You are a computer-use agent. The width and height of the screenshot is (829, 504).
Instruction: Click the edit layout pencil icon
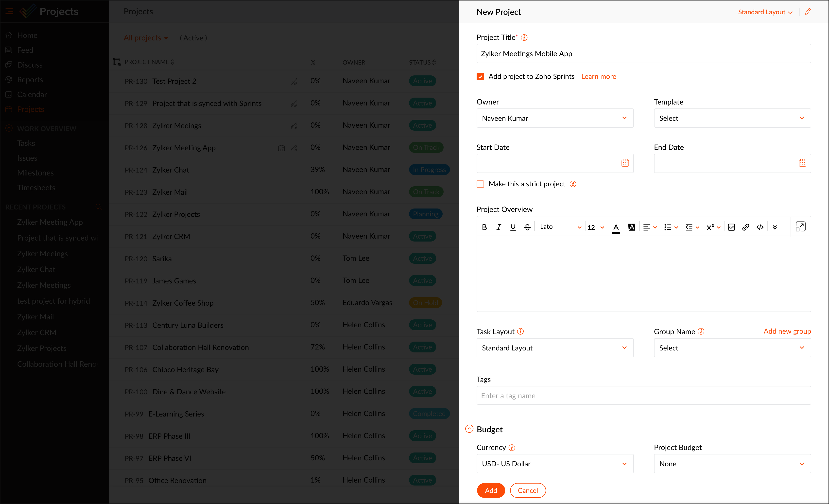click(808, 12)
